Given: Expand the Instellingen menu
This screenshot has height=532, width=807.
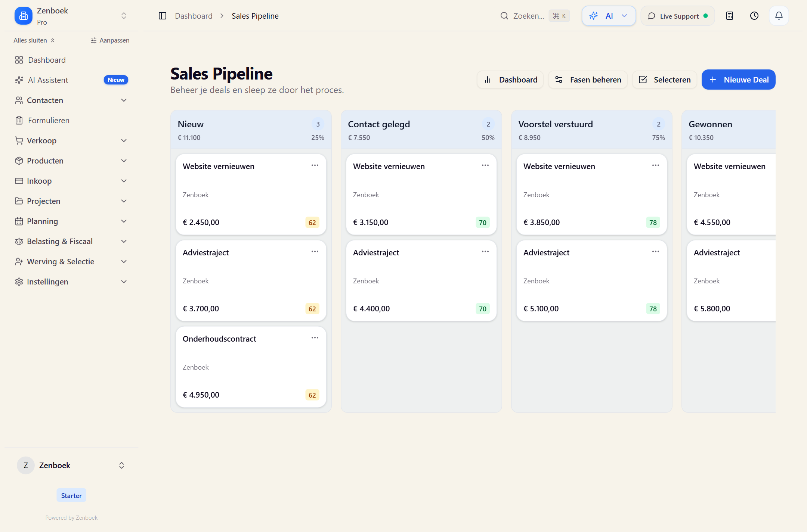Looking at the screenshot, I should click(71, 281).
